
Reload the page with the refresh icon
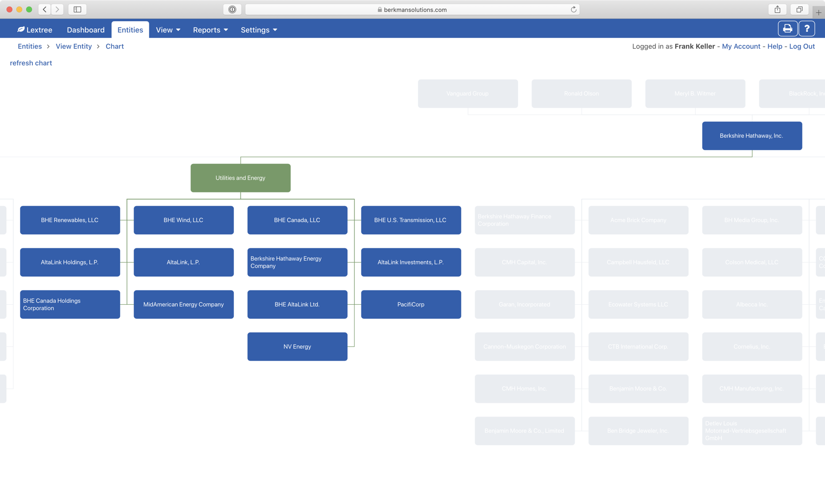[573, 9]
